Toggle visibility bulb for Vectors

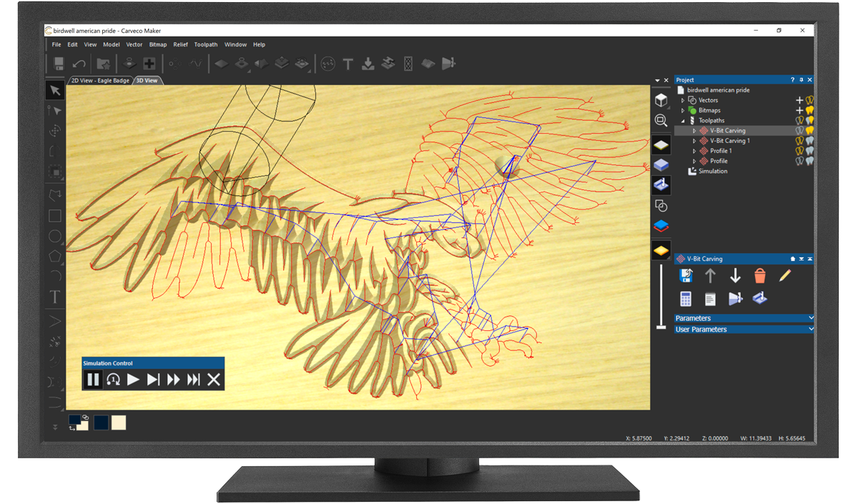point(810,101)
